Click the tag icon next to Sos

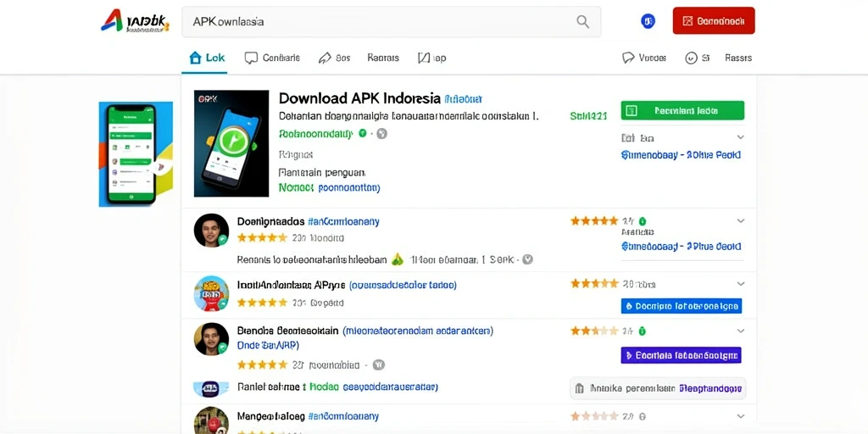325,58
